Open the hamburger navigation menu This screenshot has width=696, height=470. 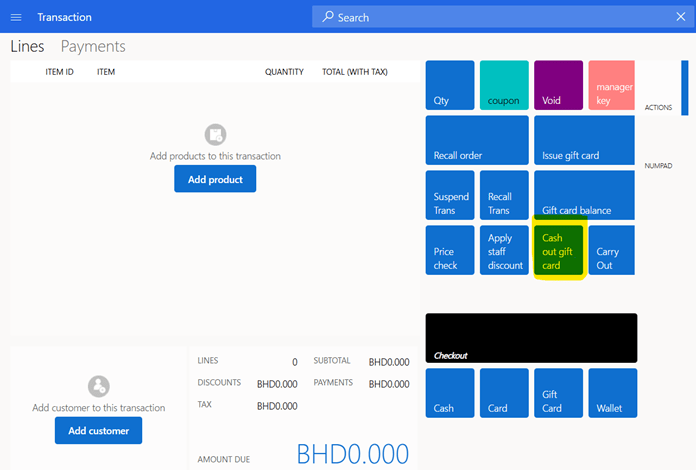click(16, 17)
